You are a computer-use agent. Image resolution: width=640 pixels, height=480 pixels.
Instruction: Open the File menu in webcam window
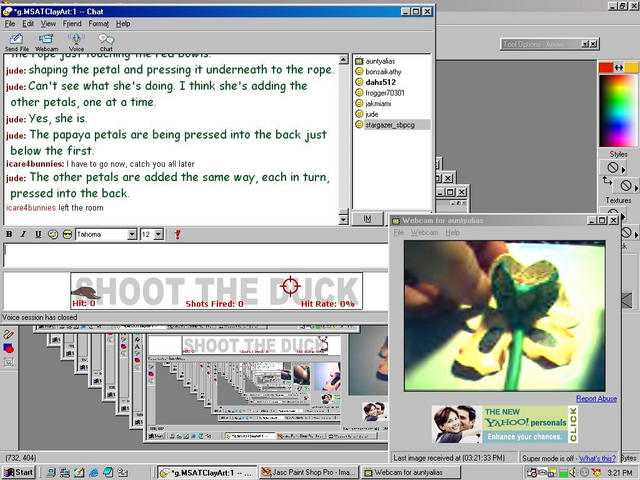pos(398,232)
